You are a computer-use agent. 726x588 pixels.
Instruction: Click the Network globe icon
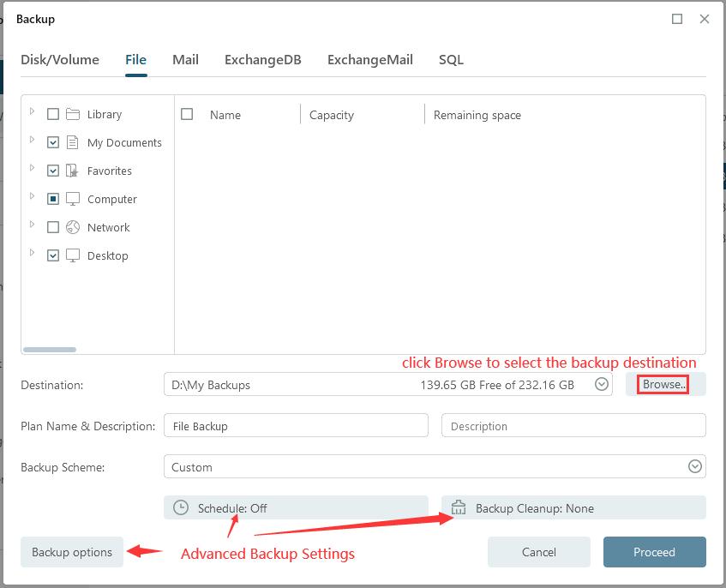point(73,227)
